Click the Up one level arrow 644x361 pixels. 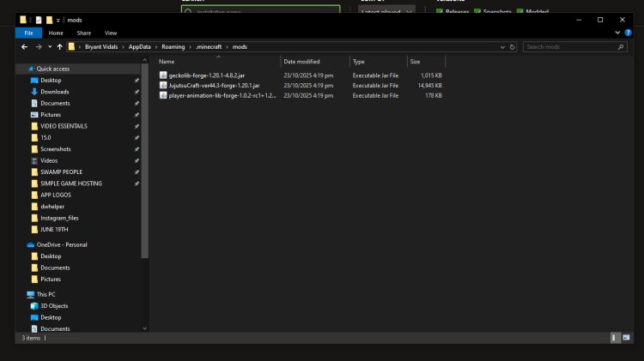click(x=58, y=46)
